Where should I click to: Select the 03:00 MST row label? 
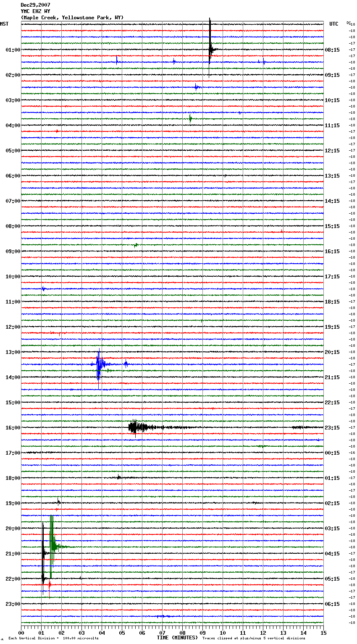point(13,100)
